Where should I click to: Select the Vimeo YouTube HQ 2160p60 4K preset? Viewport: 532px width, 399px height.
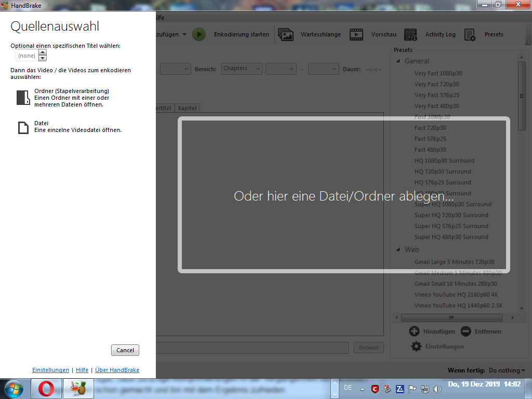[x=456, y=295]
